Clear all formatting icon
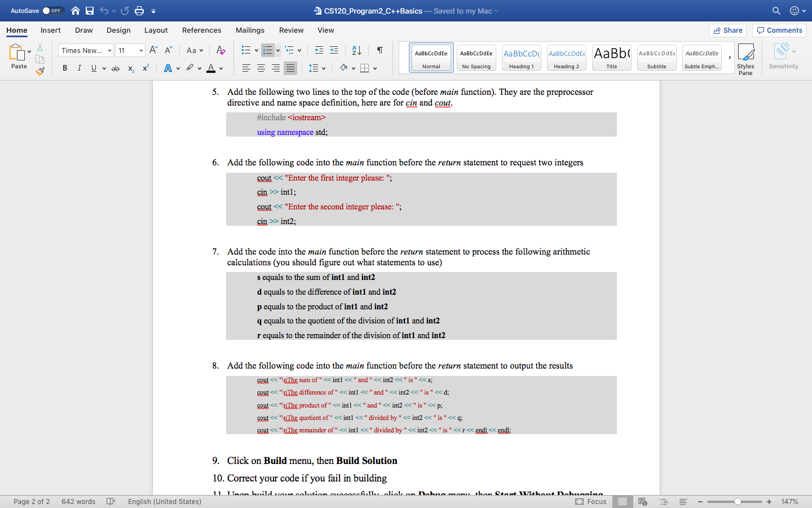812x508 pixels. coord(221,50)
